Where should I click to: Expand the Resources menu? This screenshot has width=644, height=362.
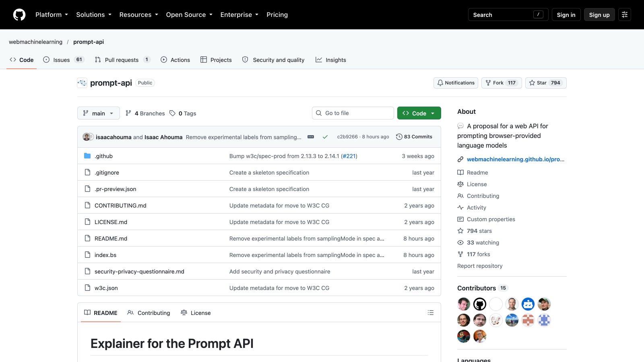pyautogui.click(x=138, y=14)
